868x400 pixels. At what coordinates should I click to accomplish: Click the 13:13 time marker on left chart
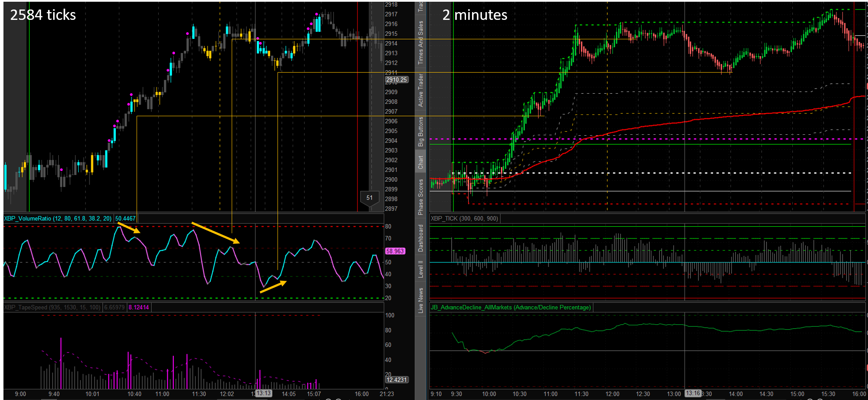tap(263, 393)
